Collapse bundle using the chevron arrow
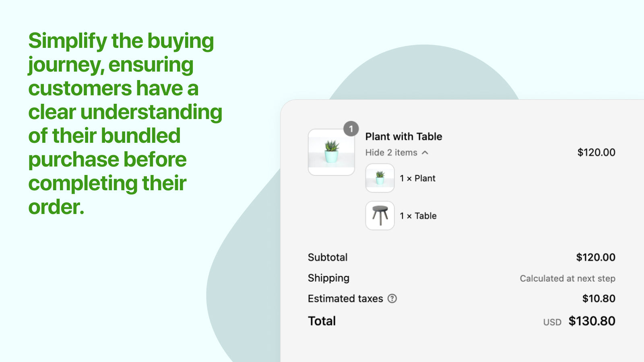The width and height of the screenshot is (644, 362). coord(425,152)
